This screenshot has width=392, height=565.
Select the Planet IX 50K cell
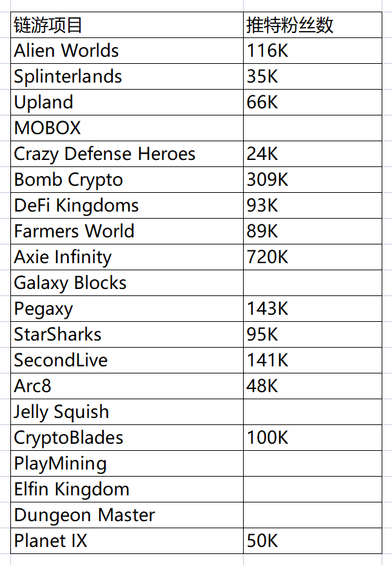pyautogui.click(x=313, y=541)
